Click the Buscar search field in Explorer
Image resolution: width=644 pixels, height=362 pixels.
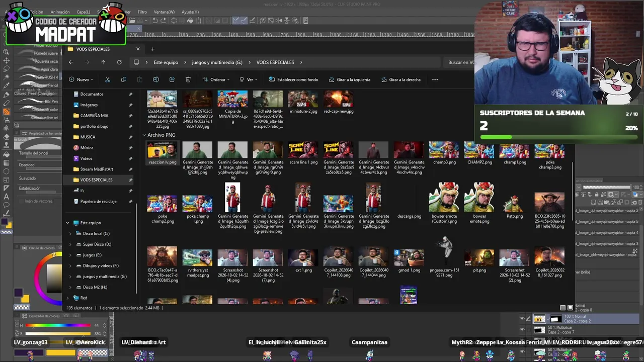460,62
